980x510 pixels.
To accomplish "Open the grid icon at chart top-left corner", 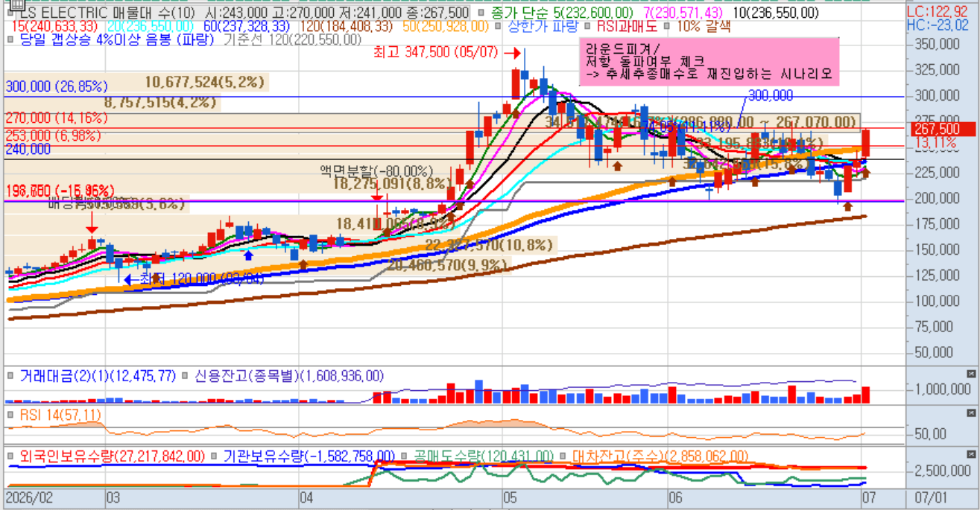I will [x=16, y=4].
